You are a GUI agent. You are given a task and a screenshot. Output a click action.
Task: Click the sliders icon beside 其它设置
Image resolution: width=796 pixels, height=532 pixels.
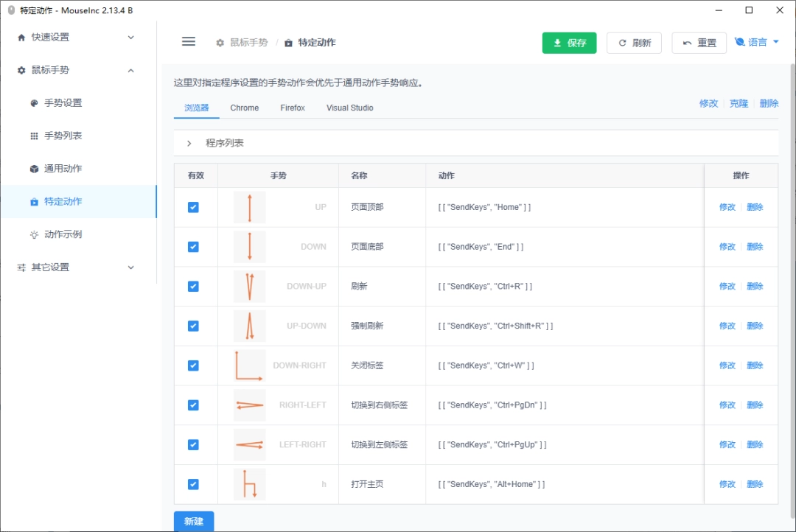tap(21, 267)
